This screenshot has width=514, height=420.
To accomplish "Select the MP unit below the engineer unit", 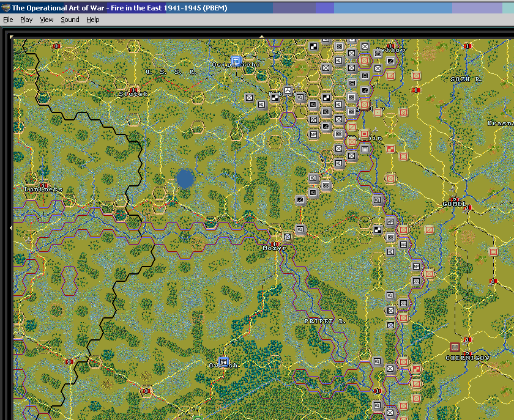I will click(313, 134).
